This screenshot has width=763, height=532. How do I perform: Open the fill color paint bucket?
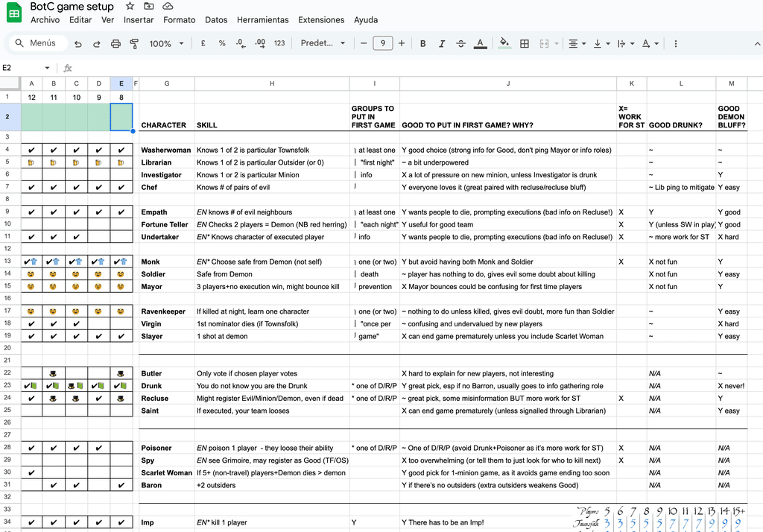click(504, 44)
